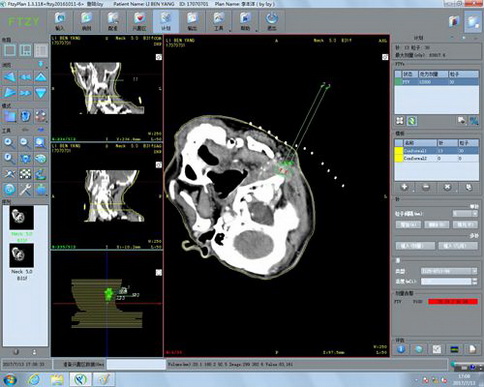Select the single-view layout icon

coord(10,50)
